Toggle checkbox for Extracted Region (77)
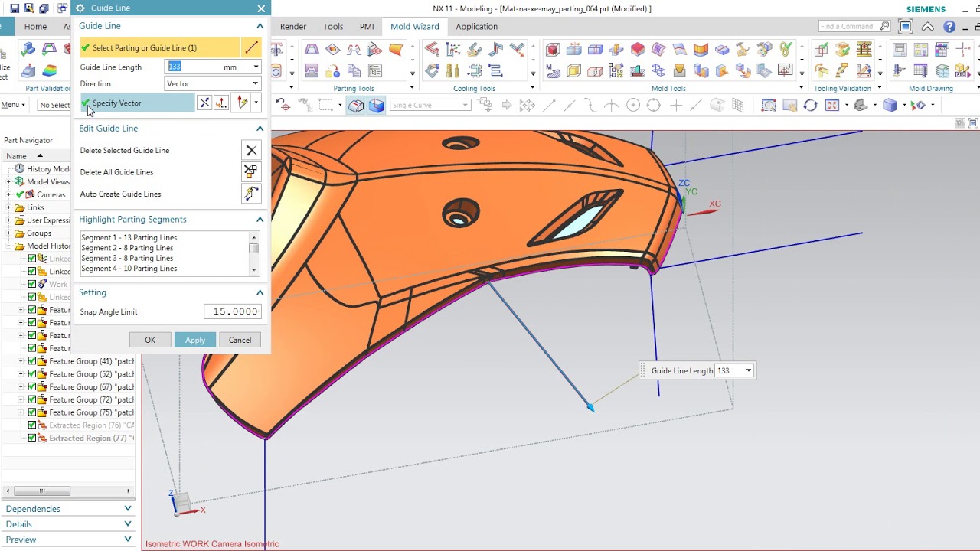 (32, 439)
